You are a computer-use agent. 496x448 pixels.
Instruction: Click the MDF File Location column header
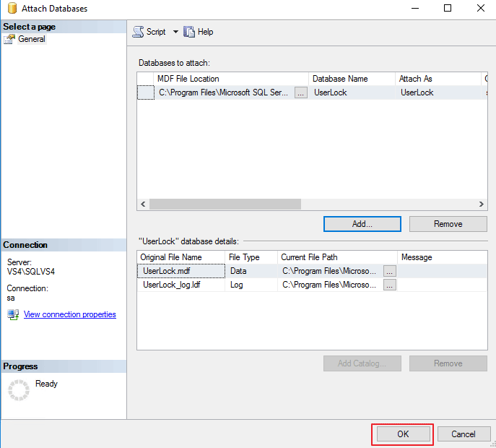pos(231,79)
